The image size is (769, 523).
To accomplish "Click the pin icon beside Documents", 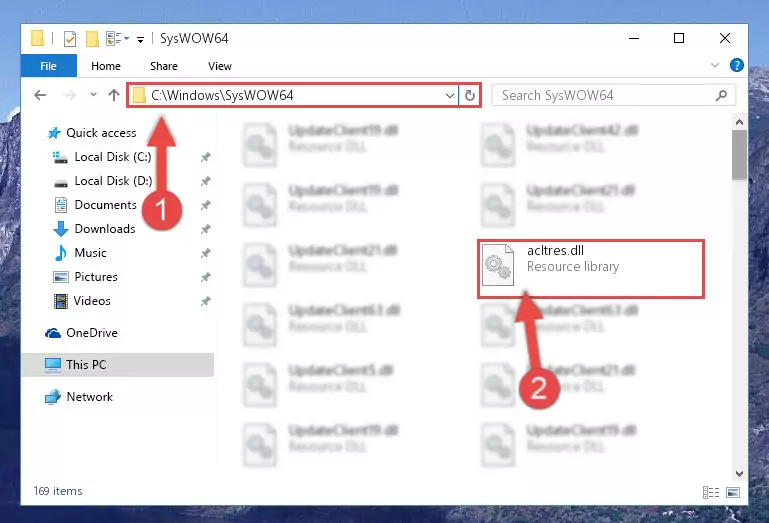I will click(x=205, y=205).
